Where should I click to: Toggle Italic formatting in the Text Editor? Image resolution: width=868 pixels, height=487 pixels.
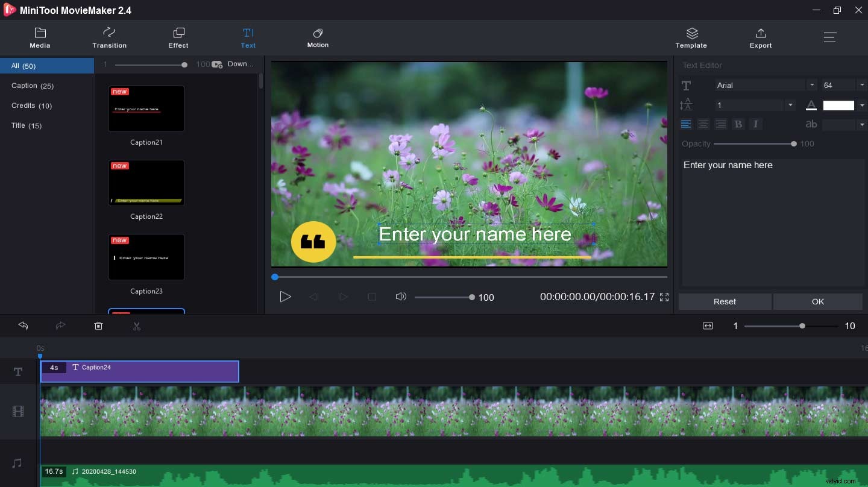tap(756, 124)
